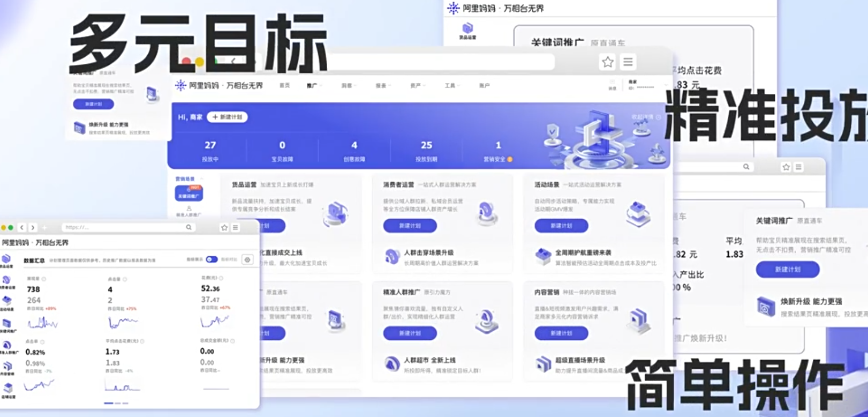Click the search icon in the right background window
The height and width of the screenshot is (417, 868).
point(746,167)
